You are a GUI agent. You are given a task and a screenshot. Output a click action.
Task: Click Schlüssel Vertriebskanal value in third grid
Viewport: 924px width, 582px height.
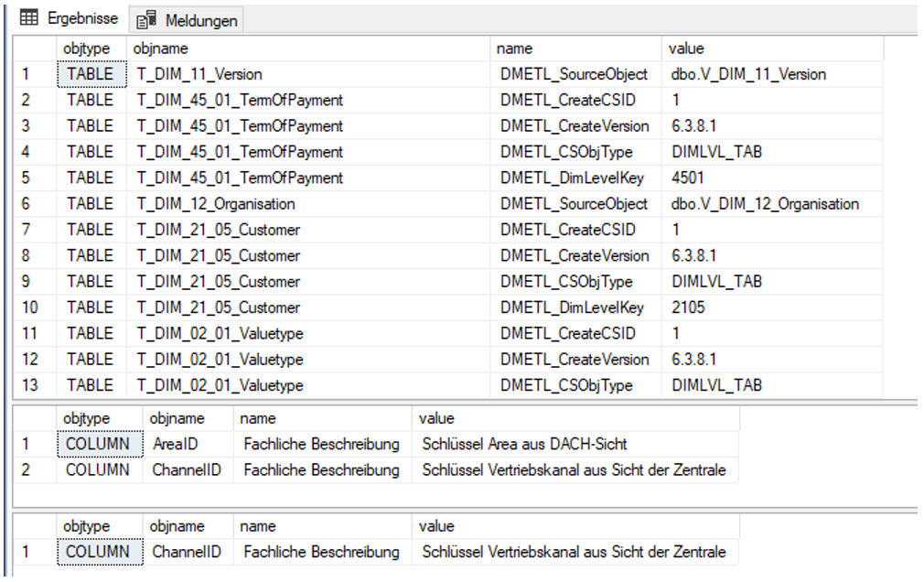(x=575, y=552)
